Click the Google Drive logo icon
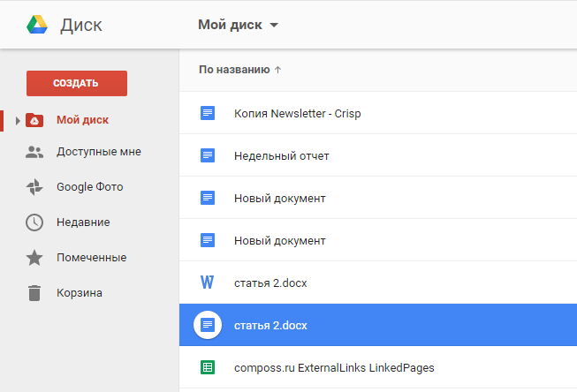This screenshot has height=392, width=577. click(37, 25)
